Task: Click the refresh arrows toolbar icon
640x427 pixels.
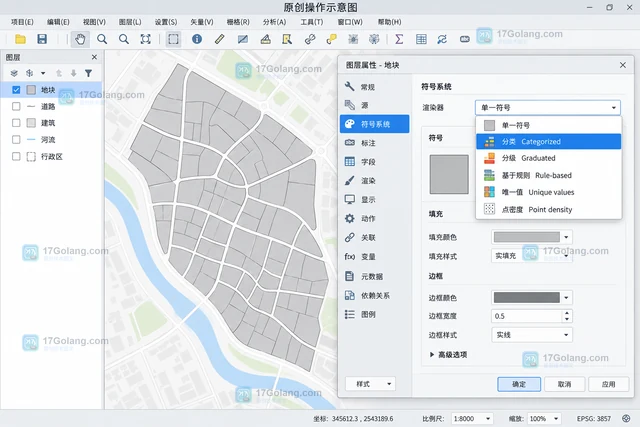Action: [442, 39]
